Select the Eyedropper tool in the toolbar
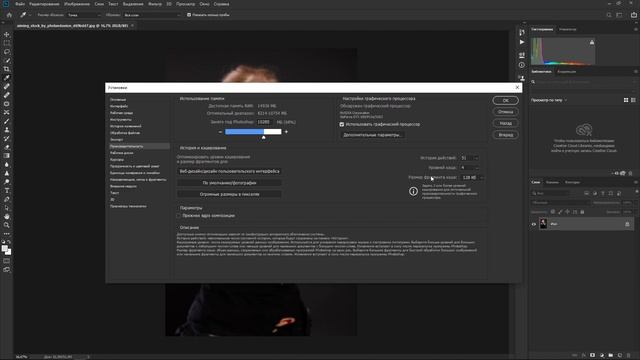The height and width of the screenshot is (360, 640). pos(7,78)
